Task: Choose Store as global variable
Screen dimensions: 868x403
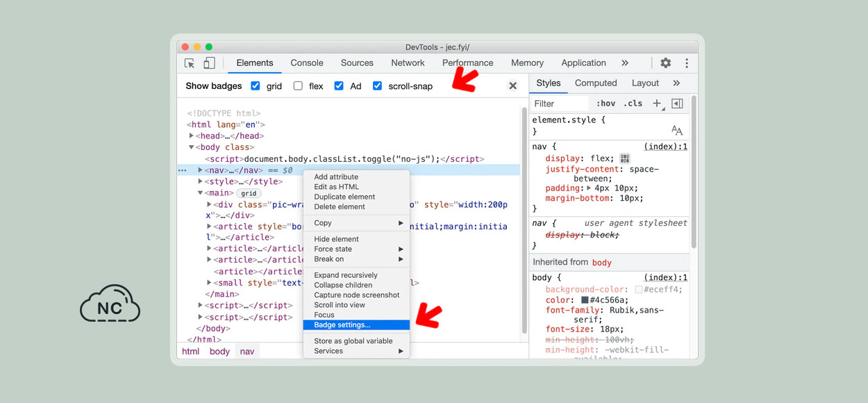Action: 357,341
